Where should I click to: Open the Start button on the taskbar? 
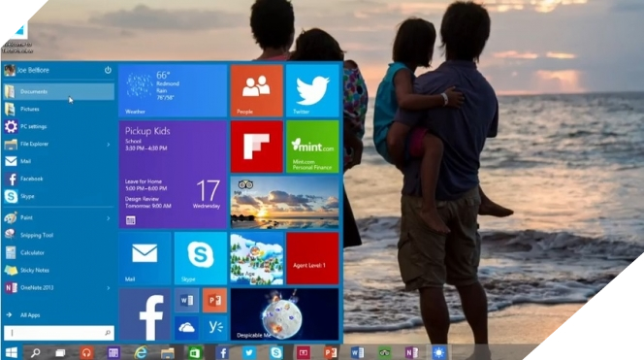(x=11, y=352)
